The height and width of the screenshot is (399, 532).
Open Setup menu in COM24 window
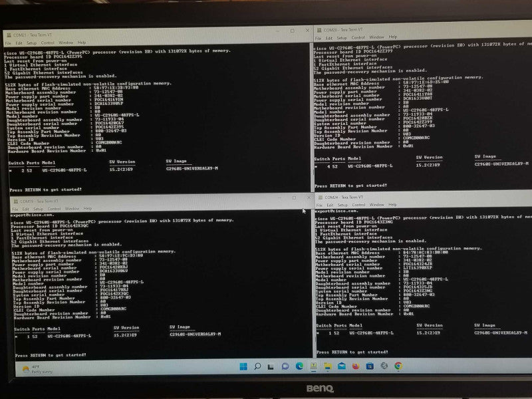click(x=342, y=205)
